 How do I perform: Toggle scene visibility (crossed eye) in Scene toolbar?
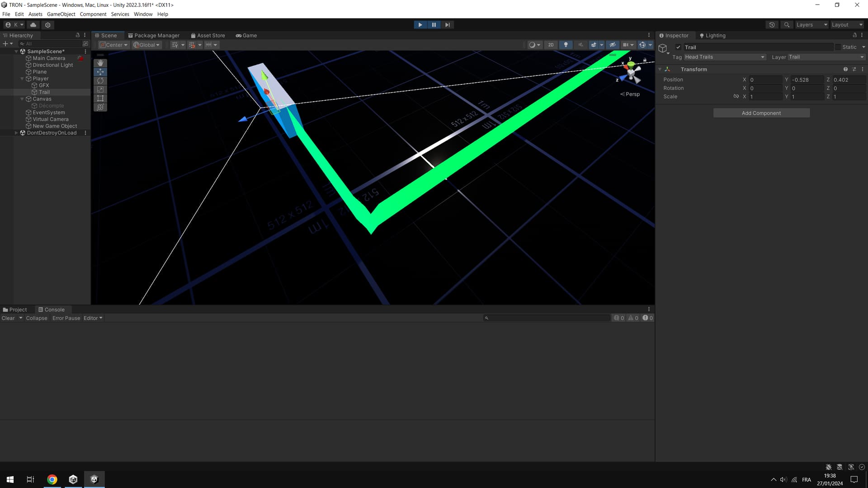[x=613, y=45]
